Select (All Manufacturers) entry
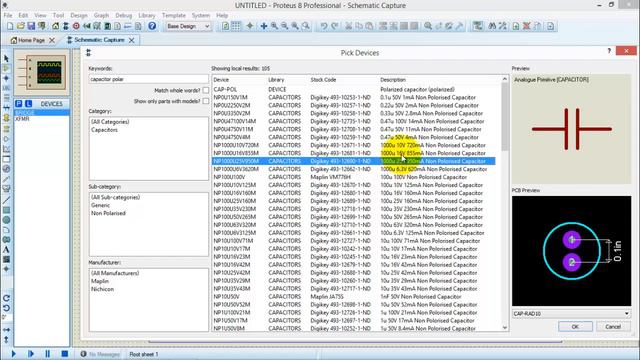This screenshot has width=640, height=360. pos(115,273)
